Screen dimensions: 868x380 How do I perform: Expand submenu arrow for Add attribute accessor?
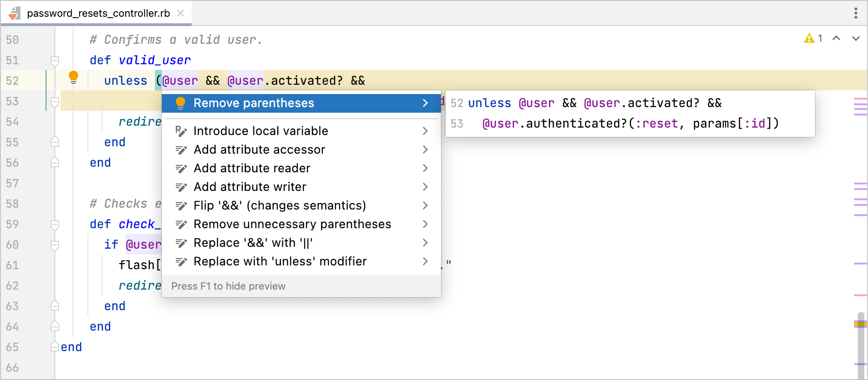pos(425,150)
